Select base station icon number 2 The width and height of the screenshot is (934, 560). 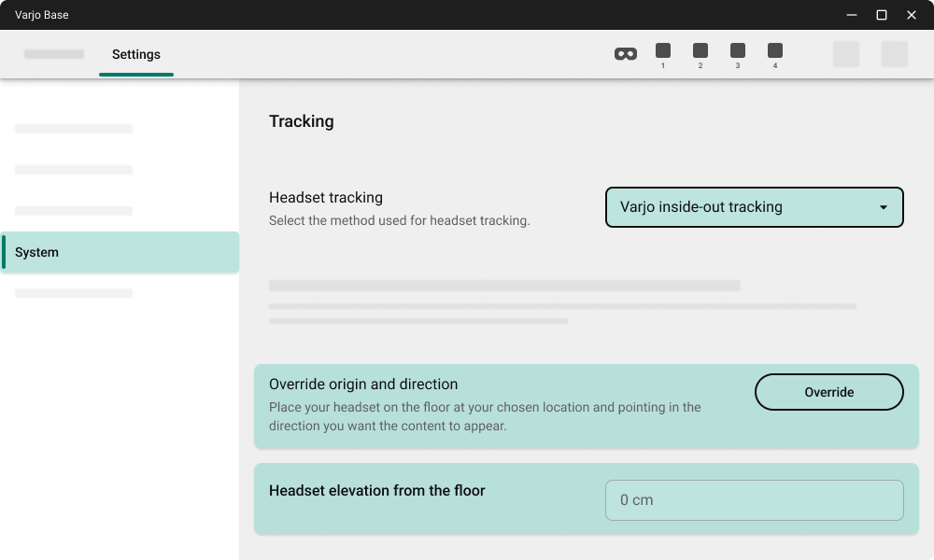(x=700, y=51)
